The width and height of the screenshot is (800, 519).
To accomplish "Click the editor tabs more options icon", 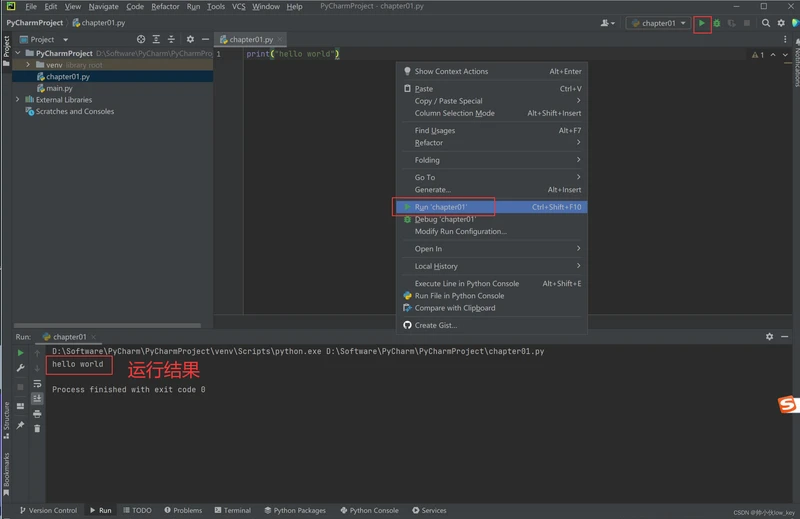I will pyautogui.click(x=785, y=39).
